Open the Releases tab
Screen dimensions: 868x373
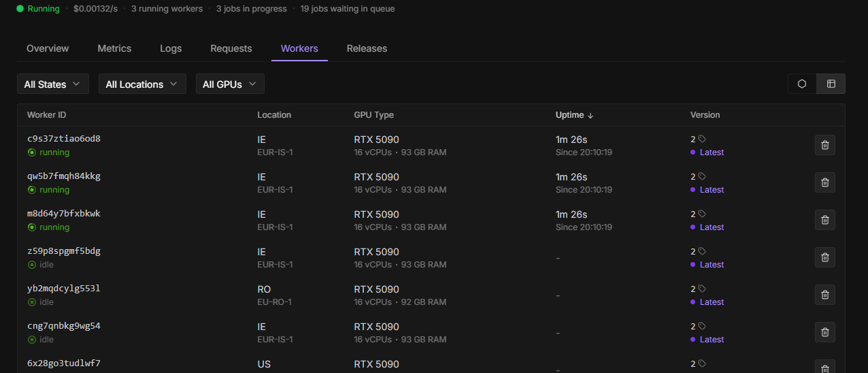point(367,48)
